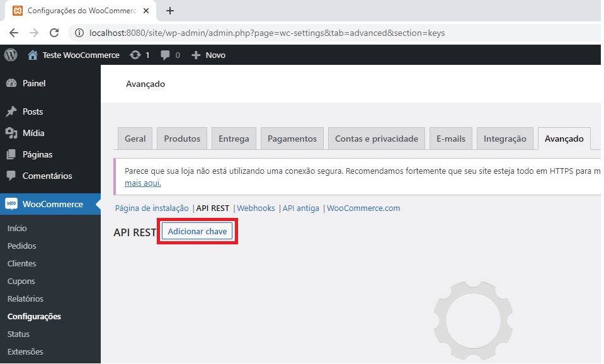Open Configurações submenu item

tap(34, 317)
